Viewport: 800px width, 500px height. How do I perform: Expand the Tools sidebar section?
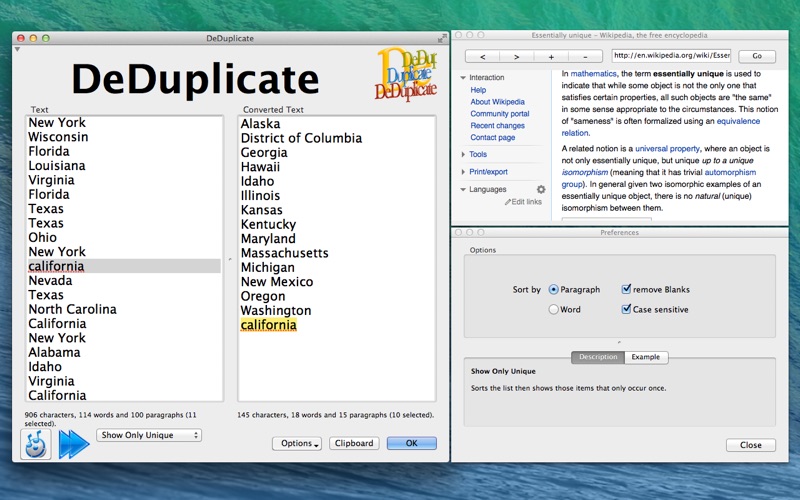[x=463, y=154]
